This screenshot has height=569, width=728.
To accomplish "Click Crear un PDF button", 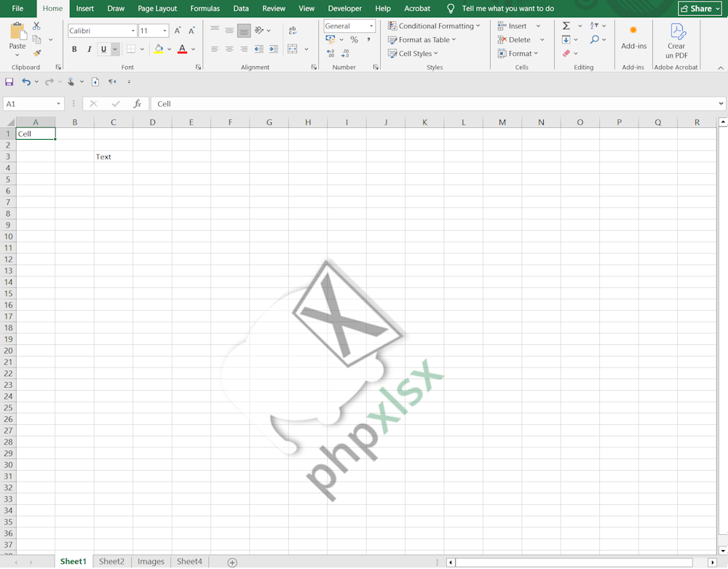I will [x=676, y=40].
